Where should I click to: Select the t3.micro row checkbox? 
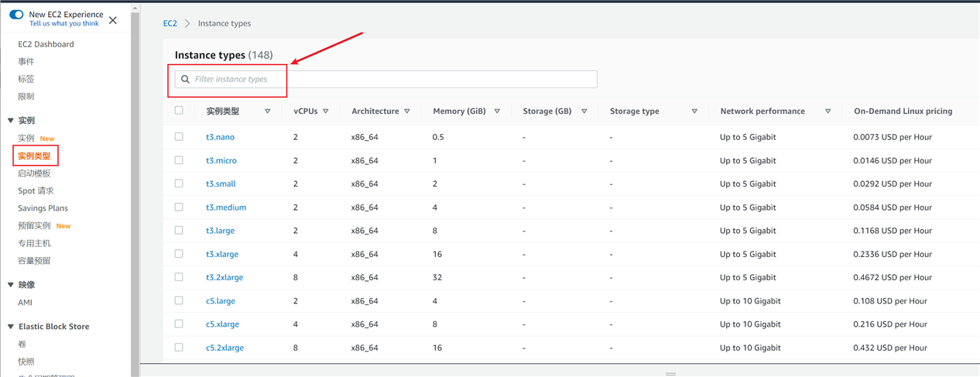click(179, 160)
